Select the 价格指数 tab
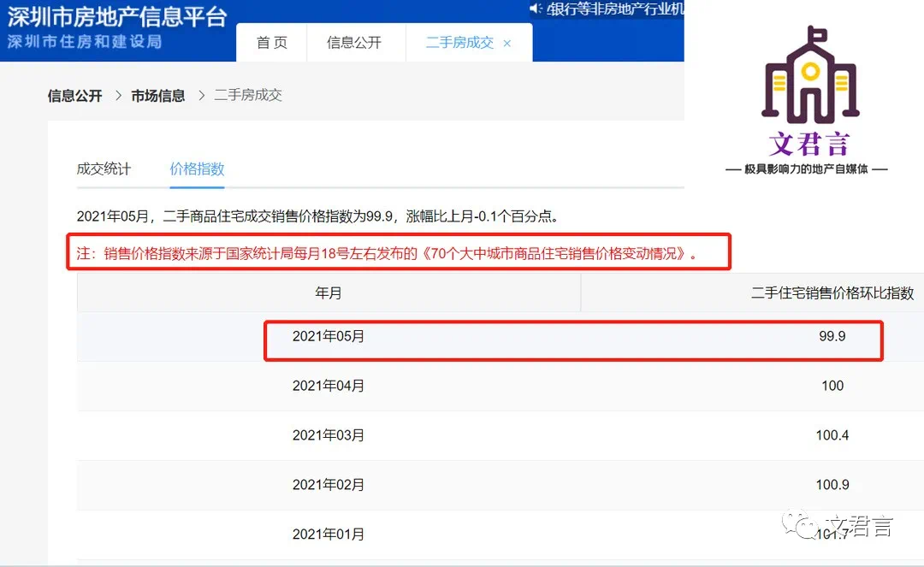The image size is (924, 567). [197, 169]
